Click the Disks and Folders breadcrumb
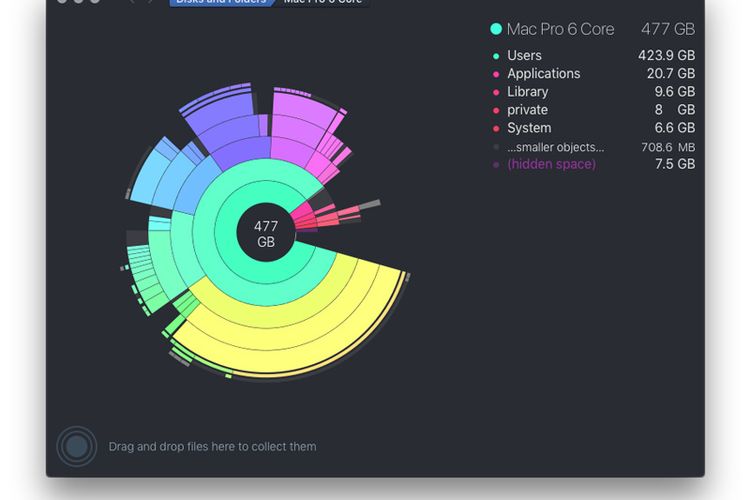 click(x=221, y=2)
